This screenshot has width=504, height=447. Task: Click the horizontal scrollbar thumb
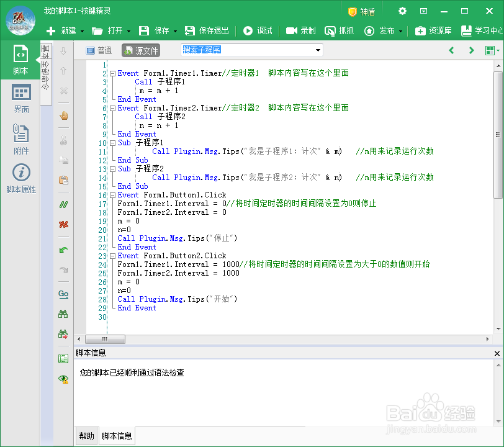(x=105, y=339)
